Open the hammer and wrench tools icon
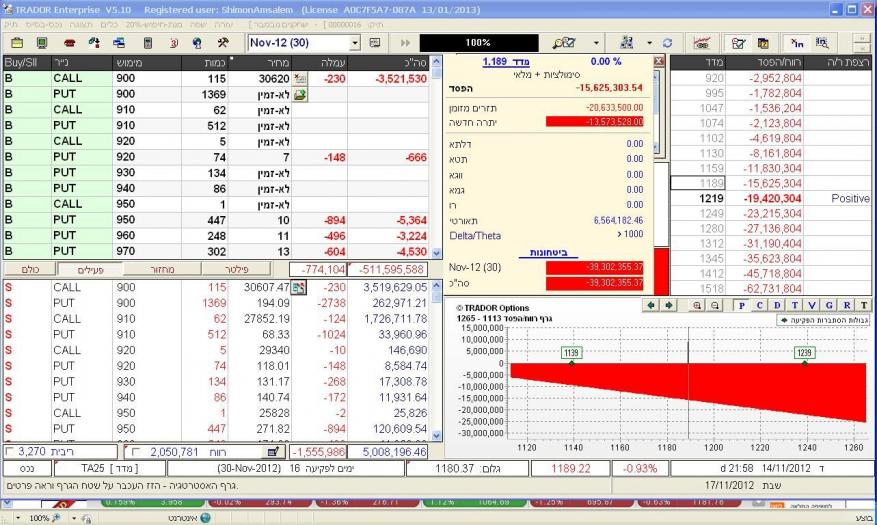Viewport: 877px width, 525px height. pyautogui.click(x=223, y=44)
